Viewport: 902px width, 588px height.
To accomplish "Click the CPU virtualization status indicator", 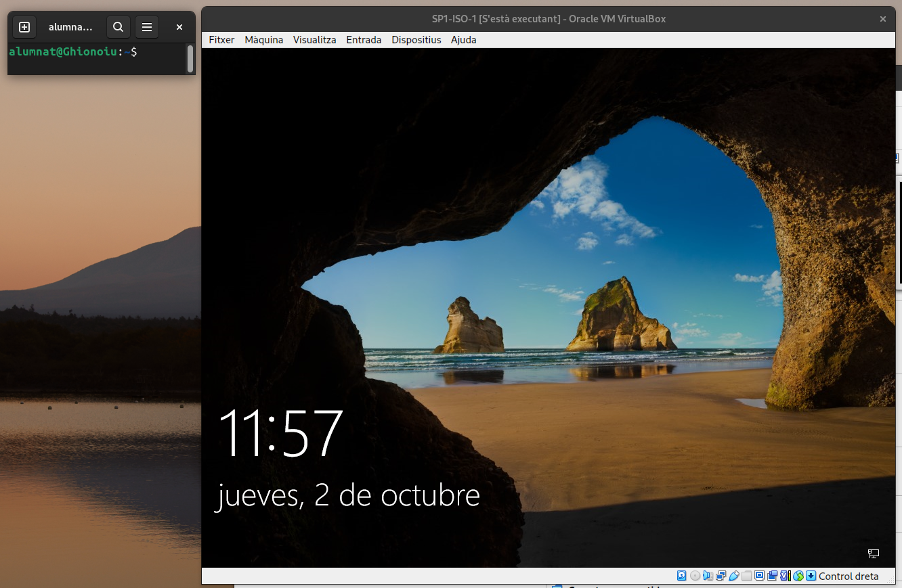I will (785, 576).
